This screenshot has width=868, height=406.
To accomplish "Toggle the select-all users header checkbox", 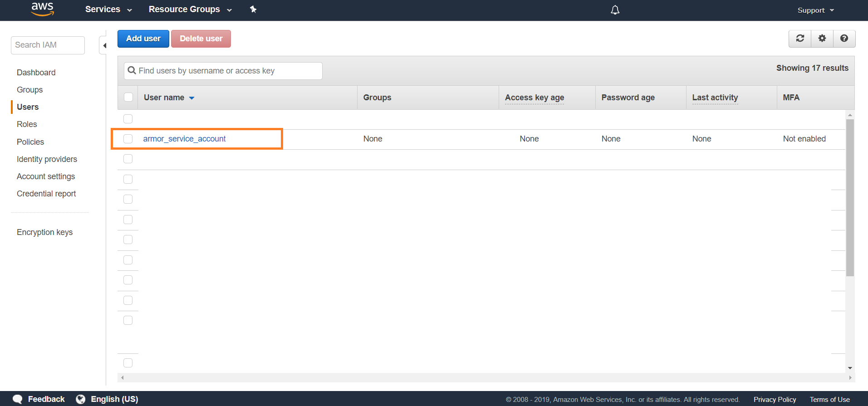I will 128,98.
